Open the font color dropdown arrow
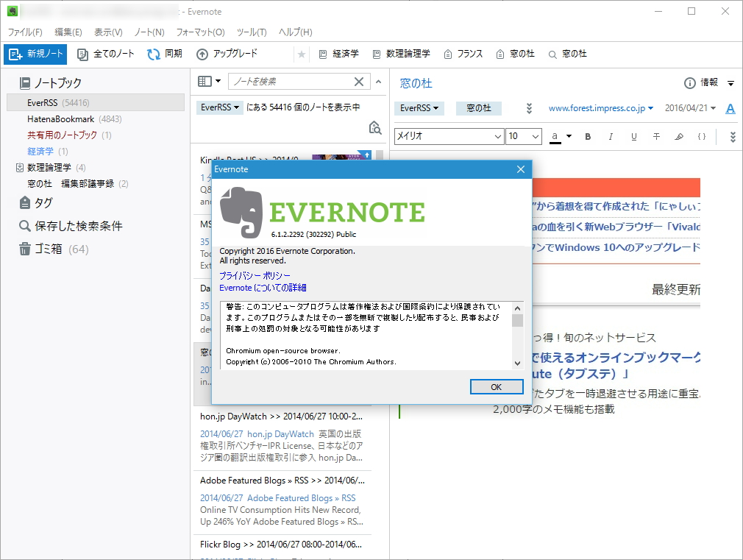Viewport: 743px width, 560px height. pos(569,137)
